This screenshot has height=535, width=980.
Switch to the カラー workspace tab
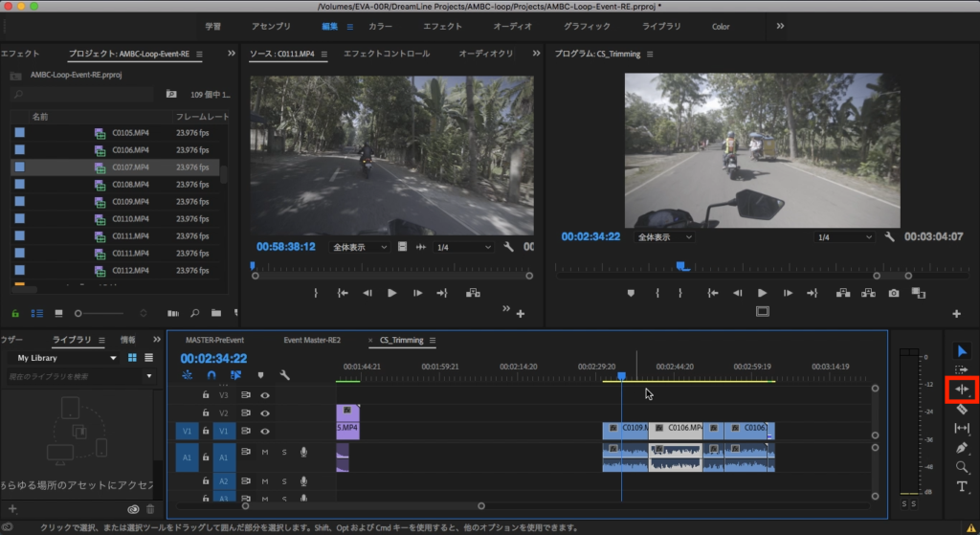coord(380,26)
